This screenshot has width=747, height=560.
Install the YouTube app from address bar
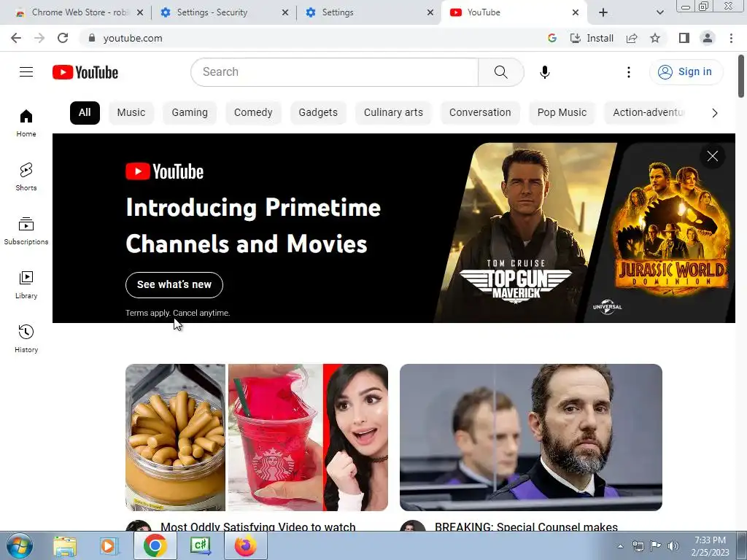(592, 38)
